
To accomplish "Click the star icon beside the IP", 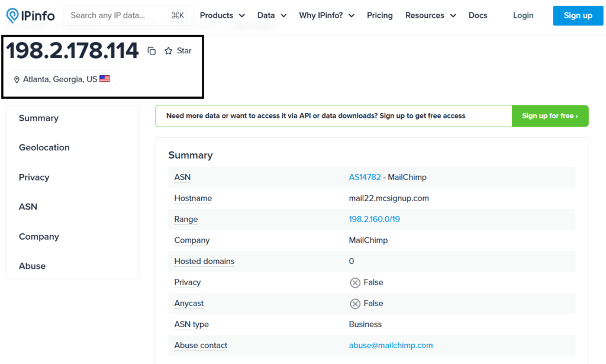I will point(168,51).
